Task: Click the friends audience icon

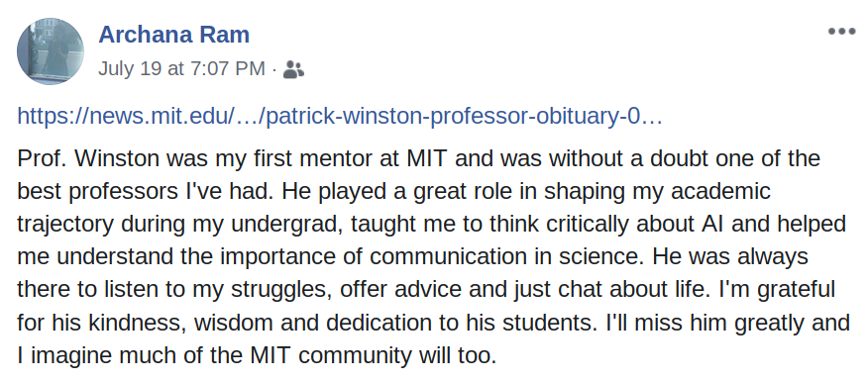Action: (x=293, y=69)
